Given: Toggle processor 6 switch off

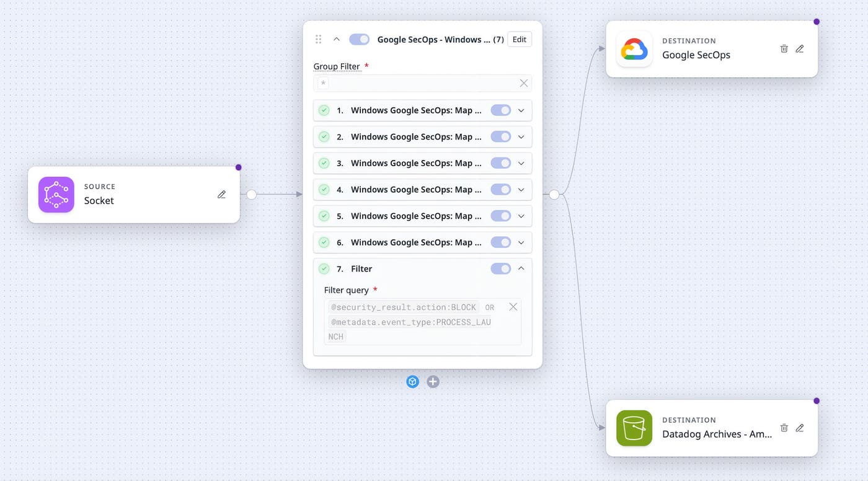Looking at the screenshot, I should pyautogui.click(x=501, y=242).
